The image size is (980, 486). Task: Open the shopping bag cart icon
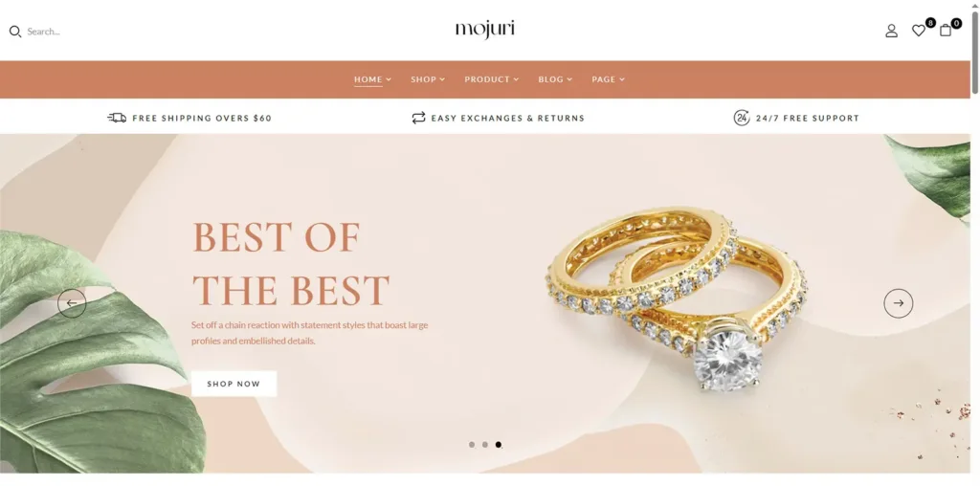click(946, 30)
